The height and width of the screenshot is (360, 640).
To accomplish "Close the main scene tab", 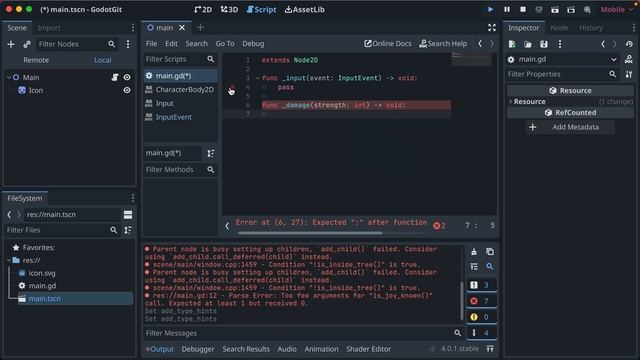I will click(x=182, y=28).
